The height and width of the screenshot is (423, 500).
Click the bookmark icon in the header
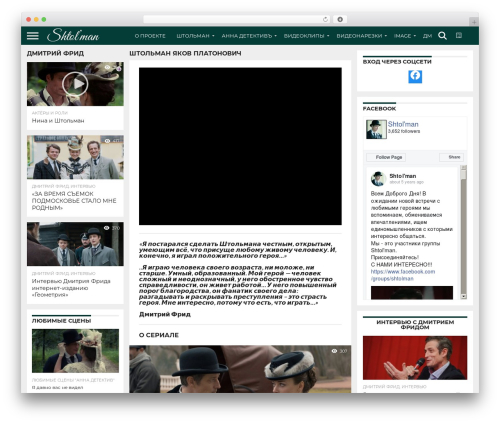coord(459,35)
